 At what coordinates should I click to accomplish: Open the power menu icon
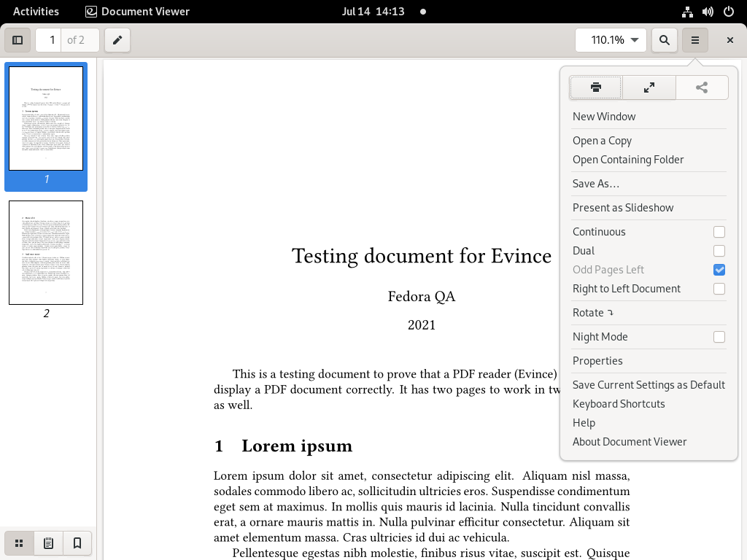729,12
